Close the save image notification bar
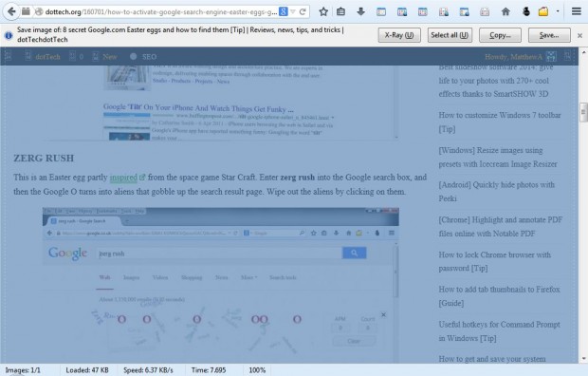This screenshot has height=376, width=588. pos(579,36)
